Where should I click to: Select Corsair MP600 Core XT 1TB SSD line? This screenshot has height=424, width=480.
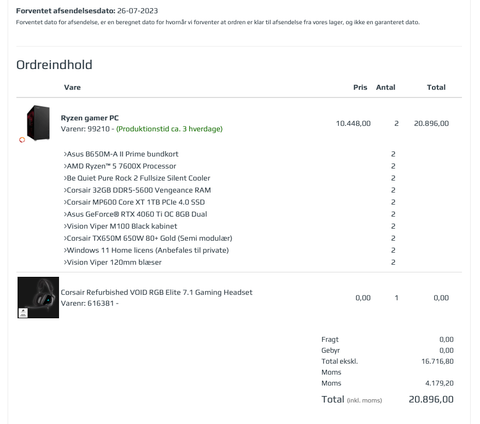coord(134,202)
